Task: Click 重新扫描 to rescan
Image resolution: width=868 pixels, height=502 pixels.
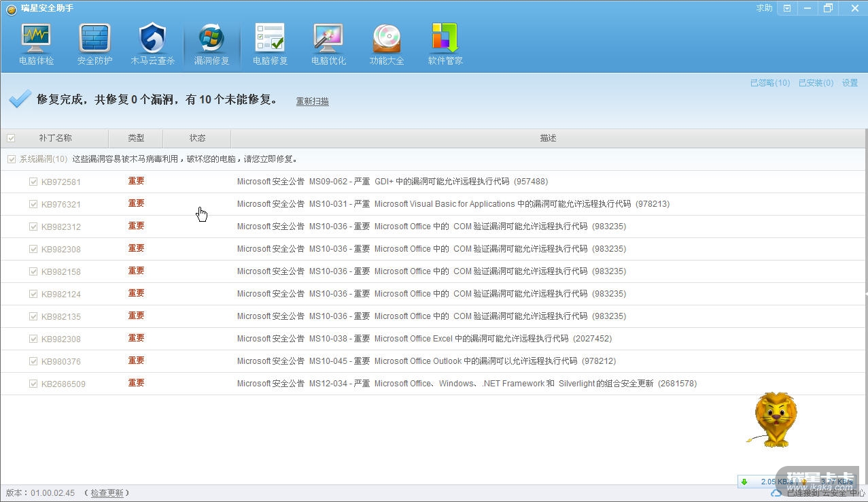Action: pyautogui.click(x=313, y=101)
